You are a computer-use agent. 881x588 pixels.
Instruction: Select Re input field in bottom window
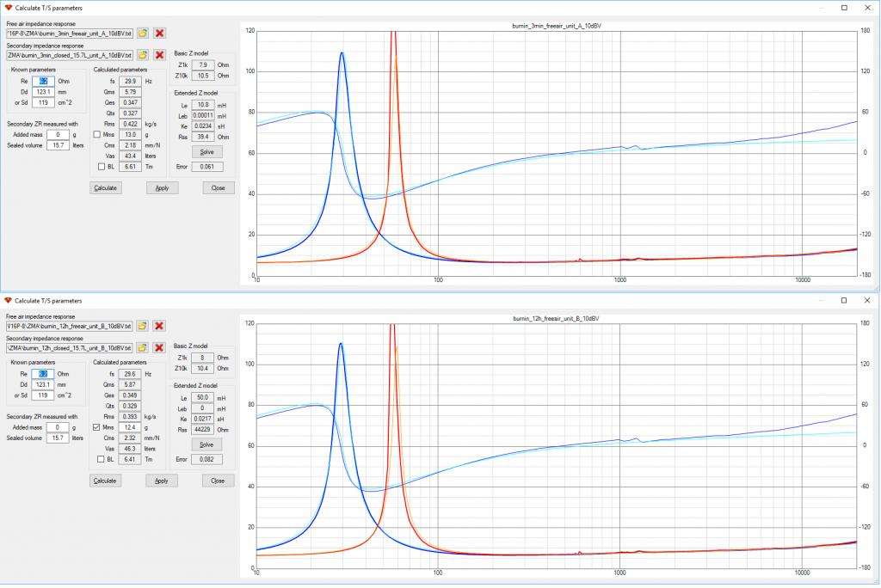point(43,374)
